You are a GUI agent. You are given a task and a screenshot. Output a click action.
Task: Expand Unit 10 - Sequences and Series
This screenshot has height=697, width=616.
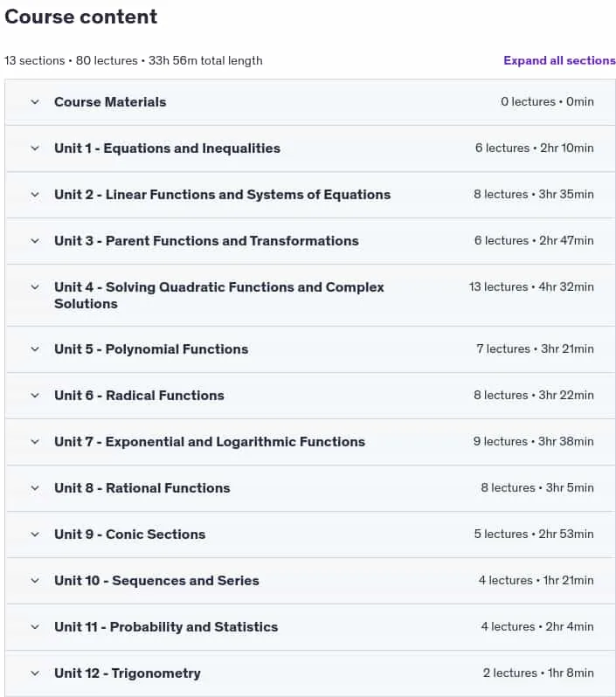pyautogui.click(x=310, y=581)
